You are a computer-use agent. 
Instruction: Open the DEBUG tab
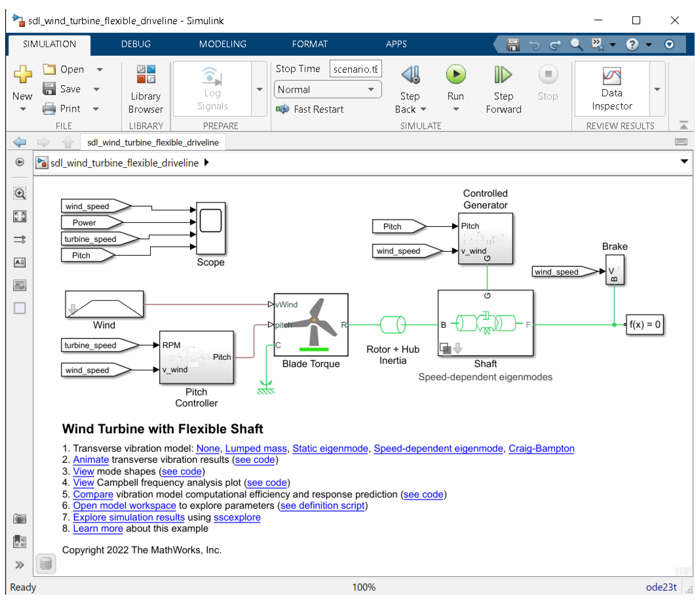pos(136,44)
